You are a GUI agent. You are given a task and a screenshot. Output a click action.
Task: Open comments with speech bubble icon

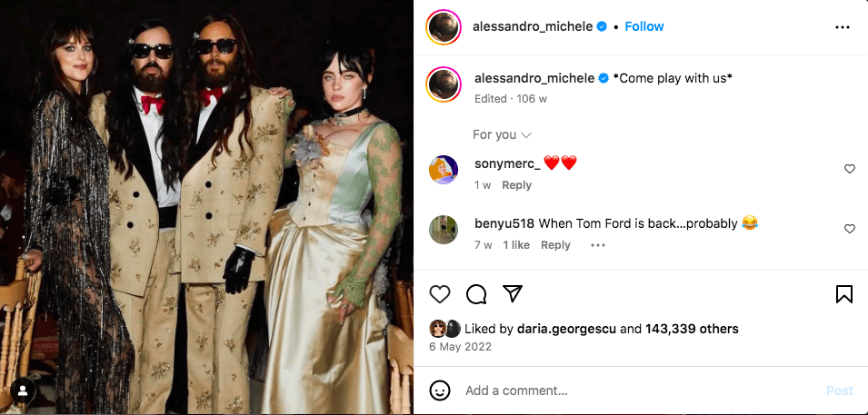click(x=476, y=294)
